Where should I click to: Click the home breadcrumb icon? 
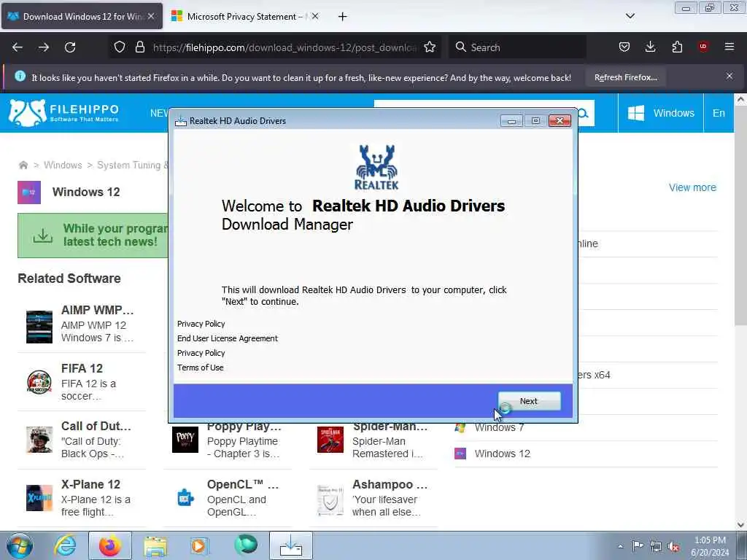point(23,166)
